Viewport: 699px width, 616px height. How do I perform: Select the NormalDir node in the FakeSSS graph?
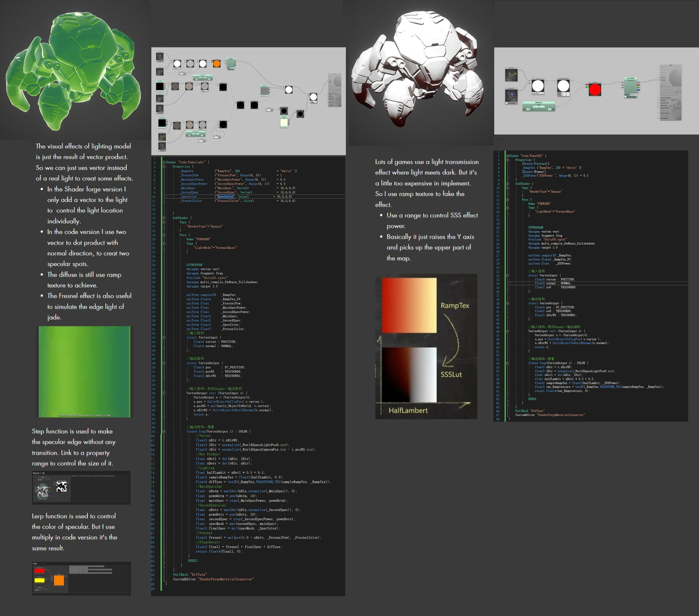tap(512, 94)
